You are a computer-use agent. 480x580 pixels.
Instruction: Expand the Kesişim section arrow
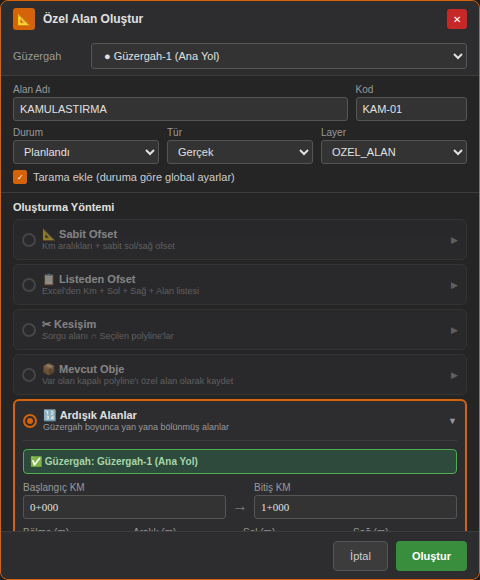click(454, 331)
